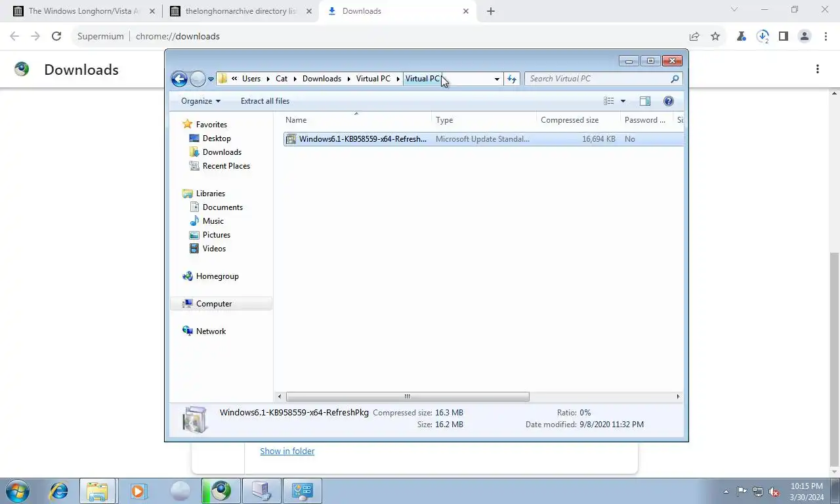Open Recent Places in the navigation pane
The image size is (840, 504).
coord(226,166)
